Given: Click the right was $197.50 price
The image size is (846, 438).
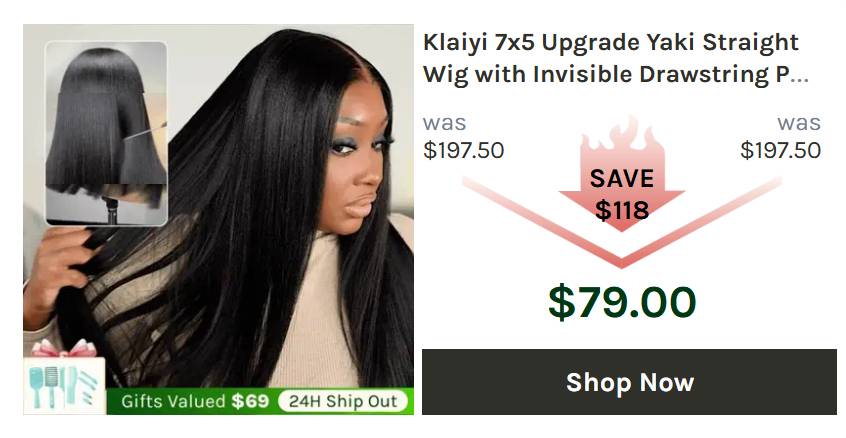Looking at the screenshot, I should (781, 137).
